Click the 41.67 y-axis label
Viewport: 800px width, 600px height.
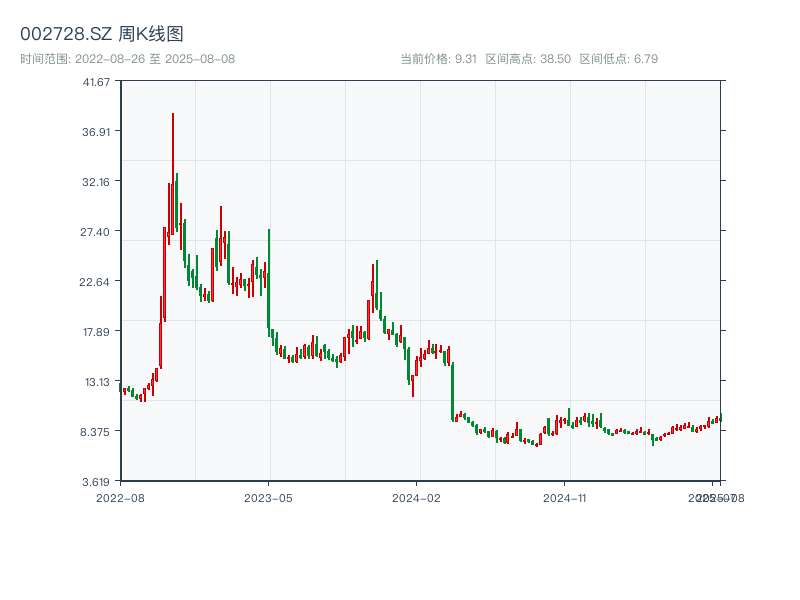tap(97, 84)
